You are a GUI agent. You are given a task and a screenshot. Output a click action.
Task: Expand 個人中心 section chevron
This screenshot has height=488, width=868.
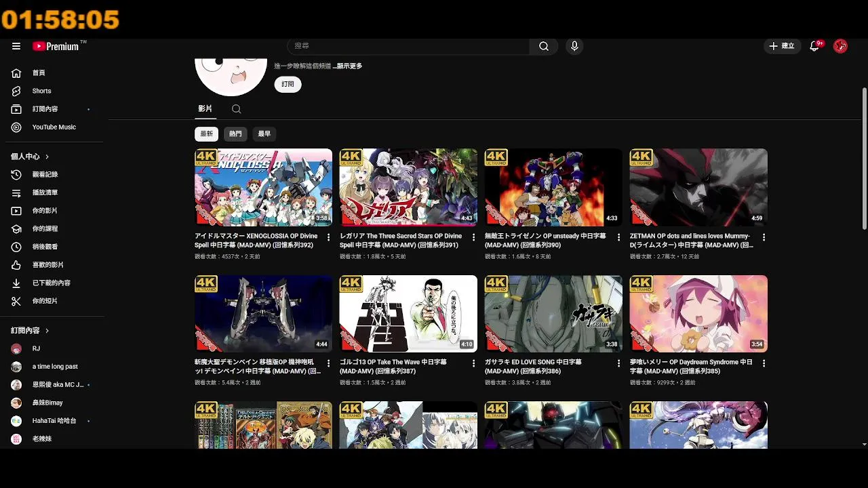[47, 157]
